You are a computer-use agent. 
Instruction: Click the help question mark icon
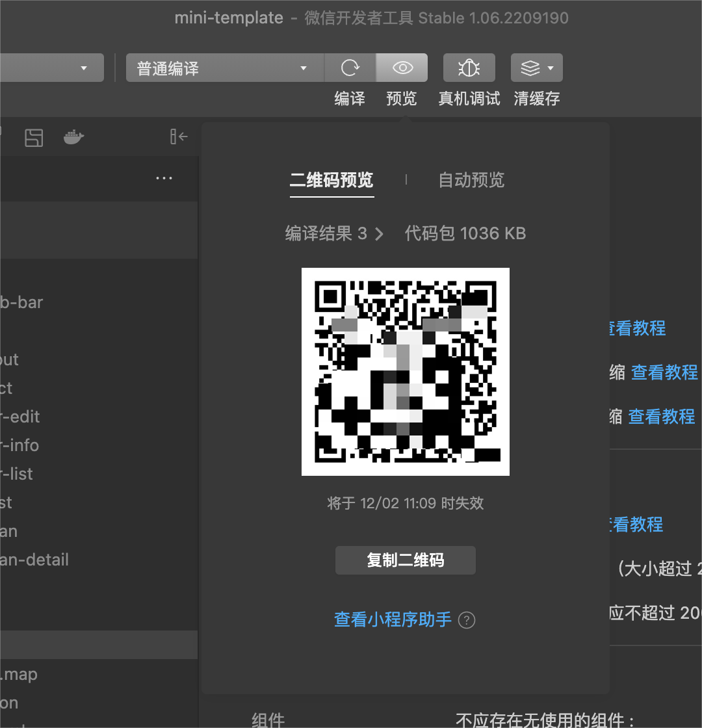pyautogui.click(x=467, y=620)
